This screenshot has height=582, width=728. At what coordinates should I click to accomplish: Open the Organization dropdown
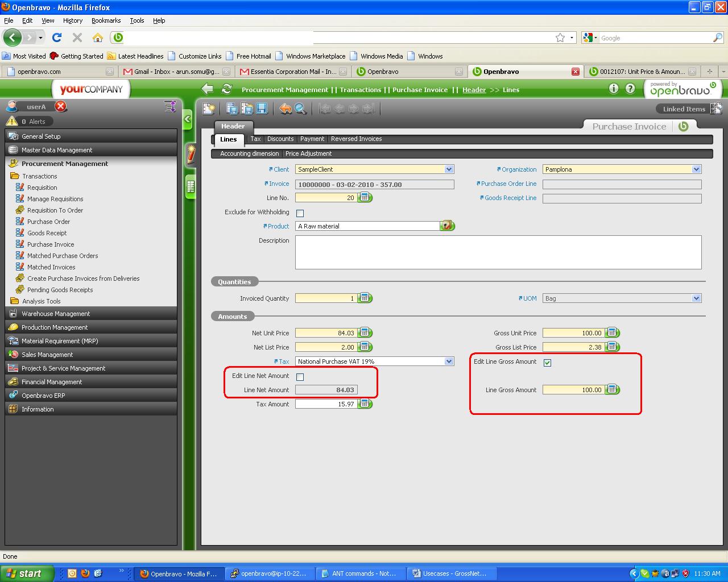(697, 169)
